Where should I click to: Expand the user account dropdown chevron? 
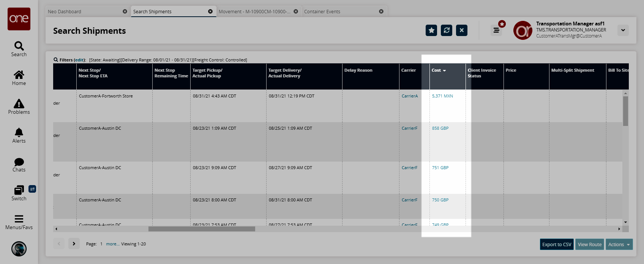click(x=623, y=30)
